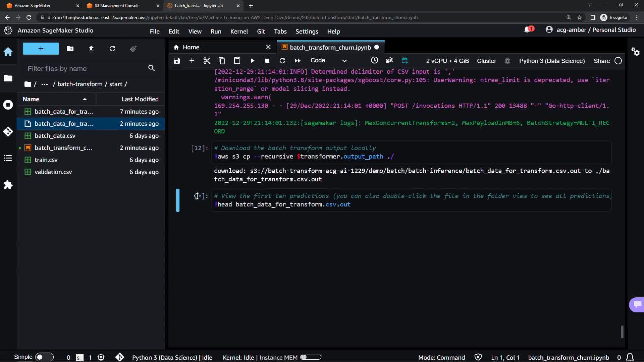The height and width of the screenshot is (362, 644).
Task: Save the notebook with the disk icon
Action: pos(176,61)
